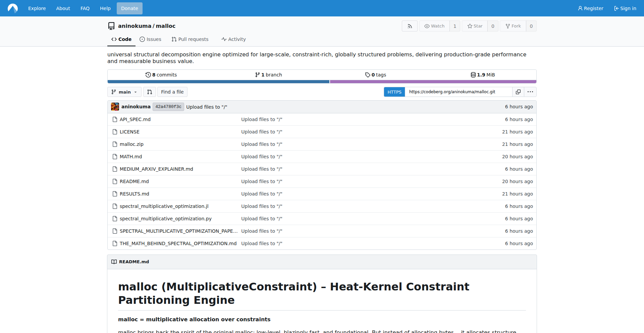Image resolution: width=644 pixels, height=333 pixels.
Task: Click the Donate button
Action: [x=129, y=8]
